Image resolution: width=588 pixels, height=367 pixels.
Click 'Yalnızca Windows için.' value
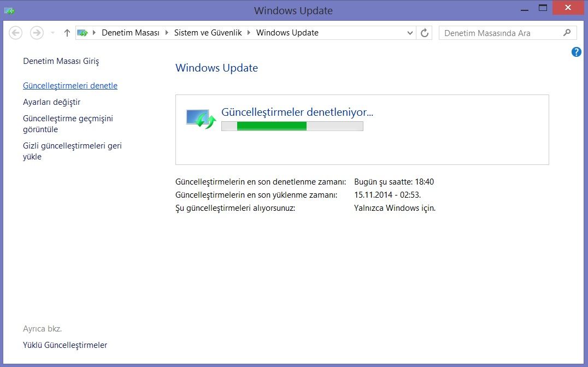pyautogui.click(x=395, y=208)
